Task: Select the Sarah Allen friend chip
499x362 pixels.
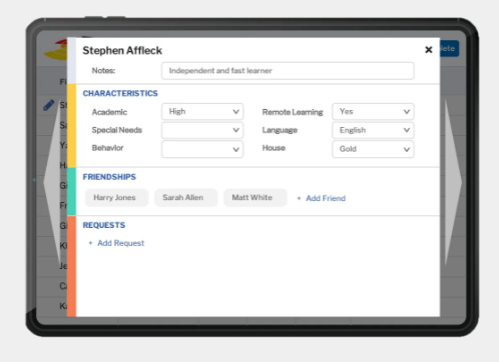Action: [x=186, y=198]
